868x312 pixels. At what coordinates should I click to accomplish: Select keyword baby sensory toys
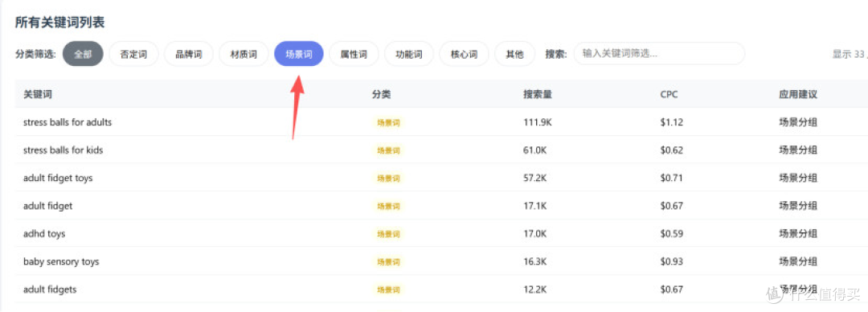click(61, 261)
